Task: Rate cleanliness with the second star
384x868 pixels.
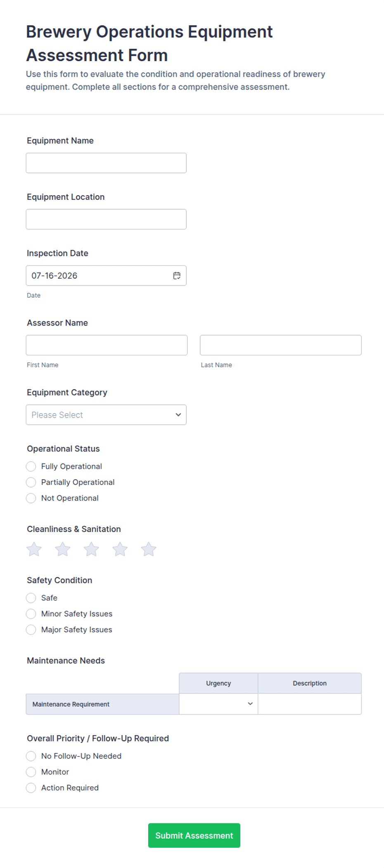Action: (63, 549)
